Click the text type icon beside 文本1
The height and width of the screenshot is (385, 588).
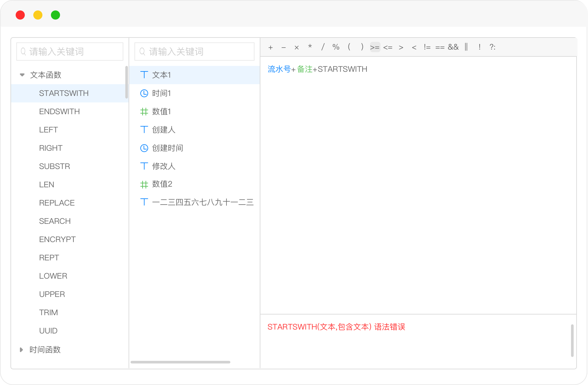pos(144,75)
